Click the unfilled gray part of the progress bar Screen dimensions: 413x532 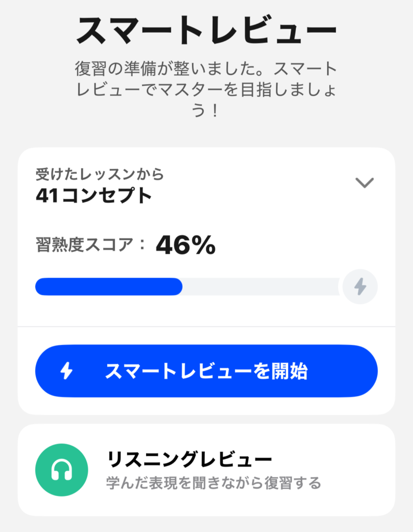click(x=260, y=287)
